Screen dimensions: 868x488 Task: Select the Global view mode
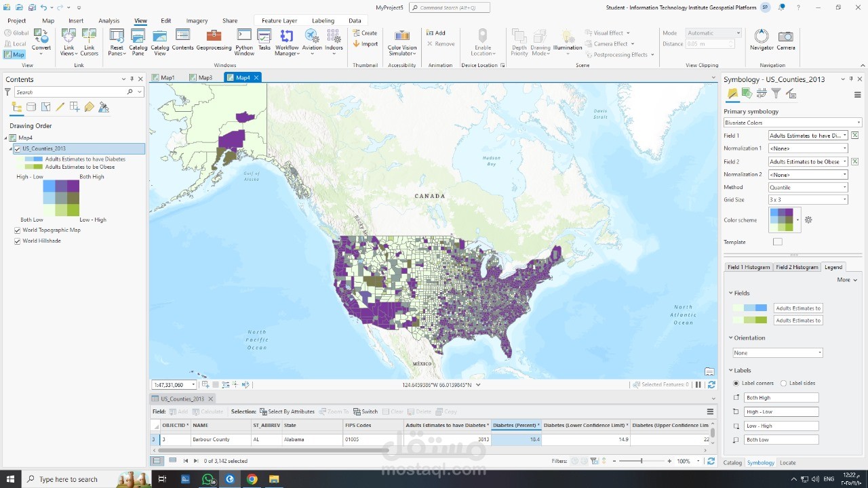(16, 33)
